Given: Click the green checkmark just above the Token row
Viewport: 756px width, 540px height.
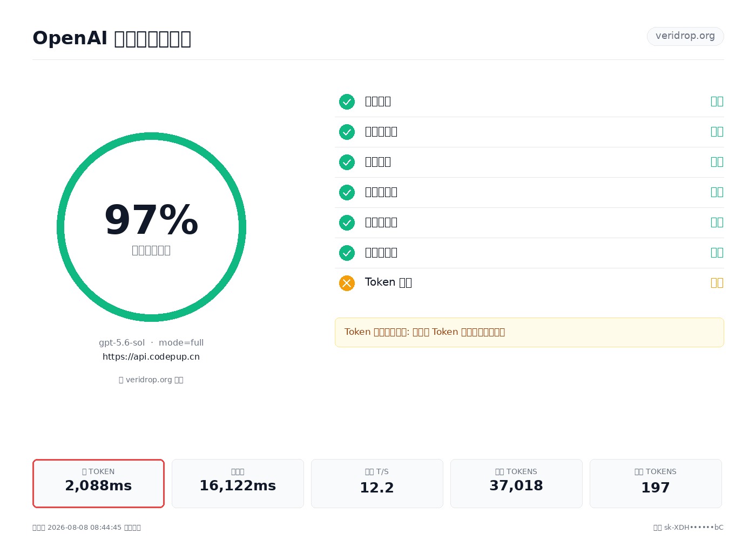Looking at the screenshot, I should (347, 253).
